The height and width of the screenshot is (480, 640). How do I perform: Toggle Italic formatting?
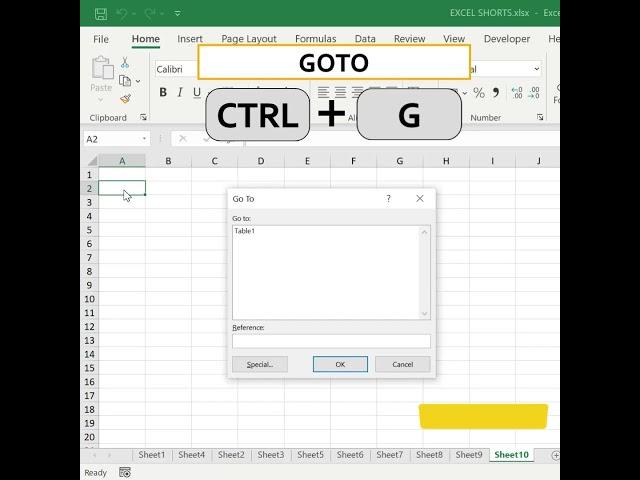click(x=180, y=92)
